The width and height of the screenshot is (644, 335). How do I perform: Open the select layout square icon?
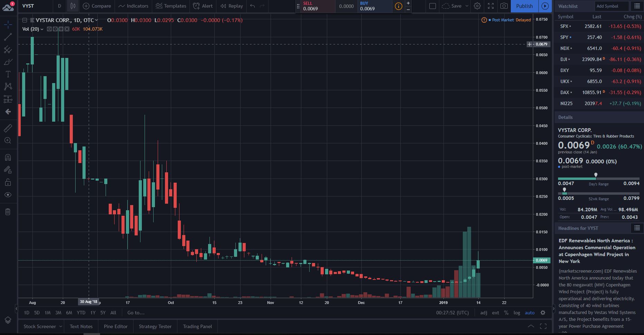coord(432,6)
